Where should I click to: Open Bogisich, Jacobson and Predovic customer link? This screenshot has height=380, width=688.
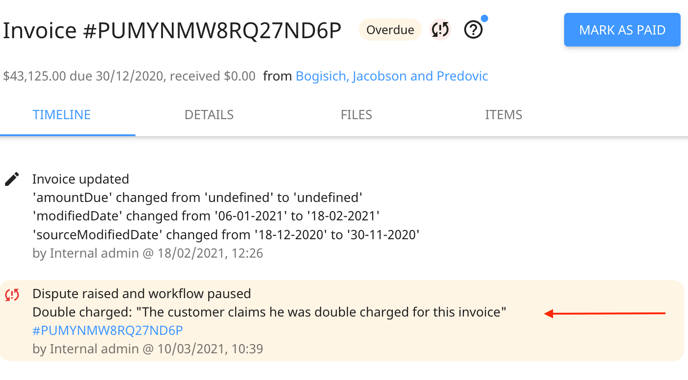click(392, 76)
